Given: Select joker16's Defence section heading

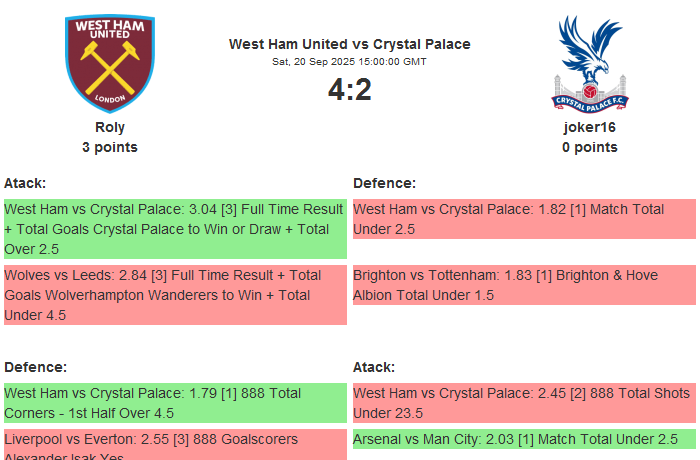Looking at the screenshot, I should coord(384,183).
